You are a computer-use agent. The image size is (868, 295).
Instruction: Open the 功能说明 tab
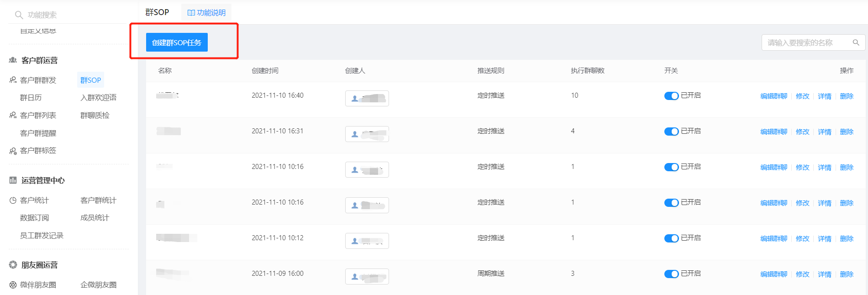[x=206, y=12]
